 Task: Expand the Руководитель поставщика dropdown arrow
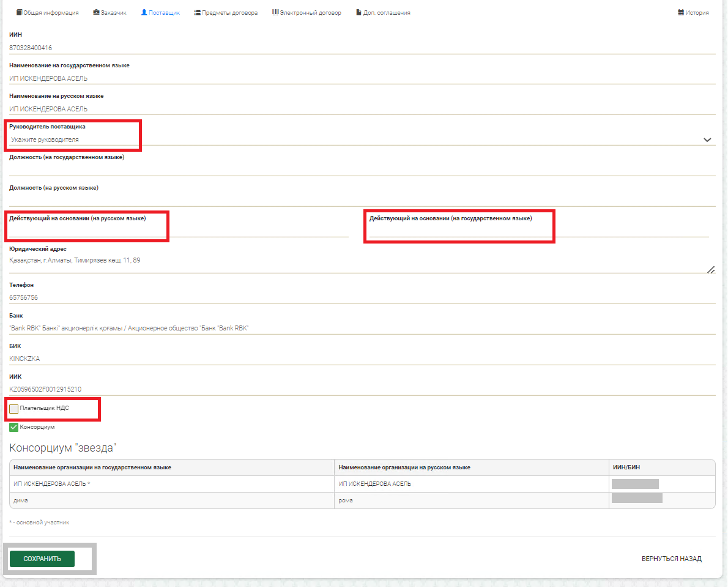(x=707, y=140)
